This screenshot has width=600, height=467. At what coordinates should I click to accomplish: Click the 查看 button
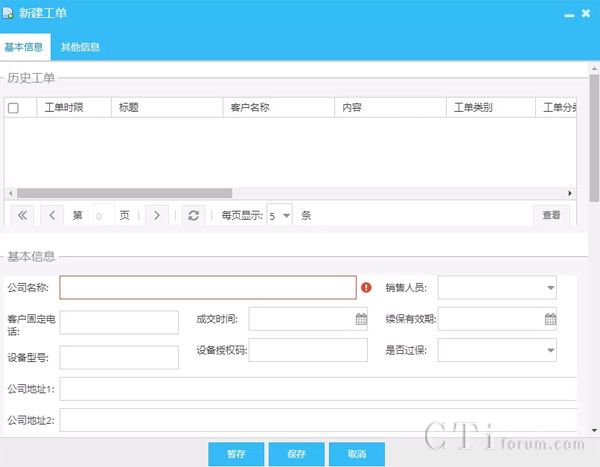point(551,215)
